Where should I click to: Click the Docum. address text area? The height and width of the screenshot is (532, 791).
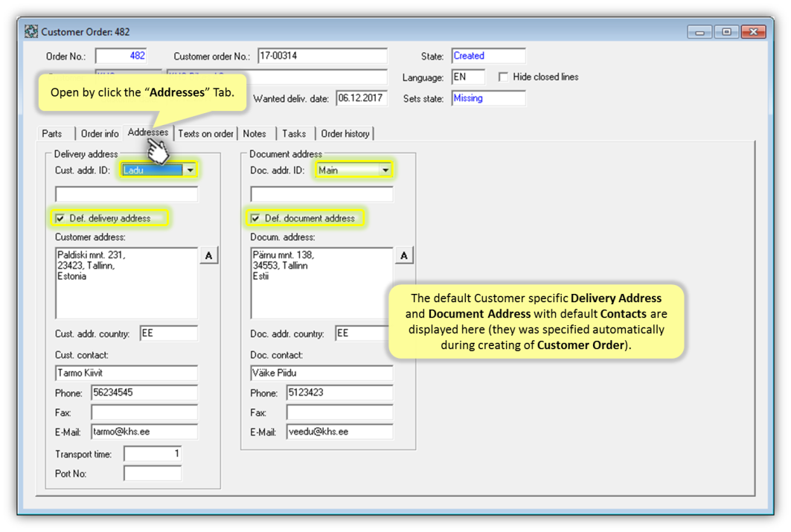coord(321,283)
